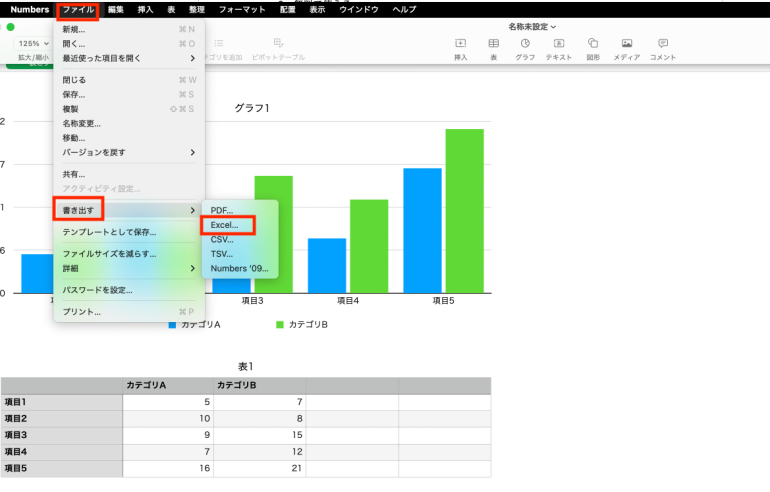Choose 移動... menu item
Image resolution: width=770 pixels, height=492 pixels.
[x=129, y=138]
